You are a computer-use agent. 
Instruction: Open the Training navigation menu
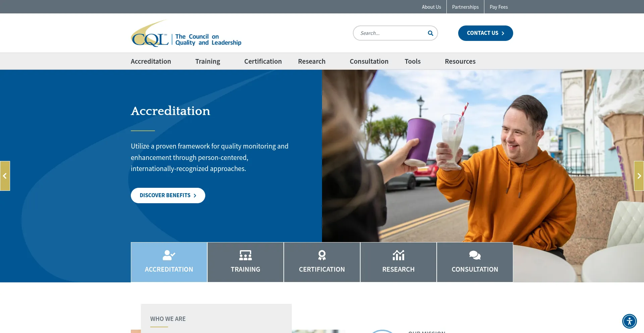pyautogui.click(x=208, y=61)
